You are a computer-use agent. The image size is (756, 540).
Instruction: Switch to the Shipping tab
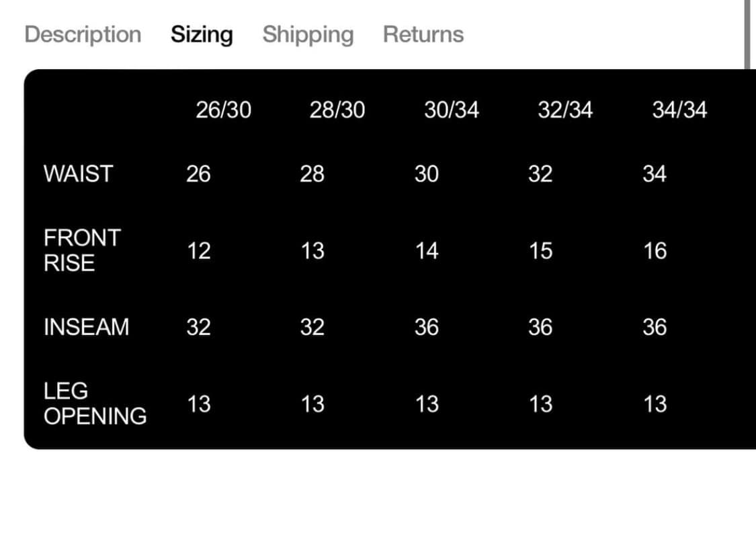pyautogui.click(x=308, y=34)
